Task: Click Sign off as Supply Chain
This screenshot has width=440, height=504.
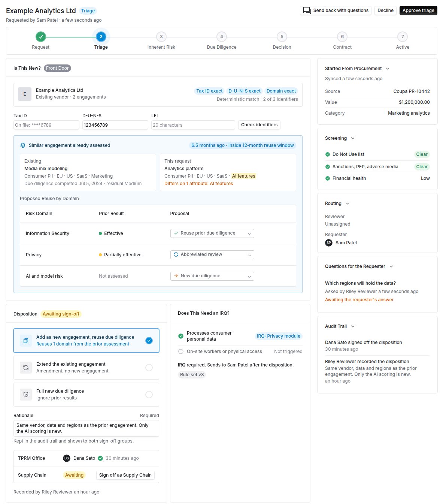Action: click(125, 475)
